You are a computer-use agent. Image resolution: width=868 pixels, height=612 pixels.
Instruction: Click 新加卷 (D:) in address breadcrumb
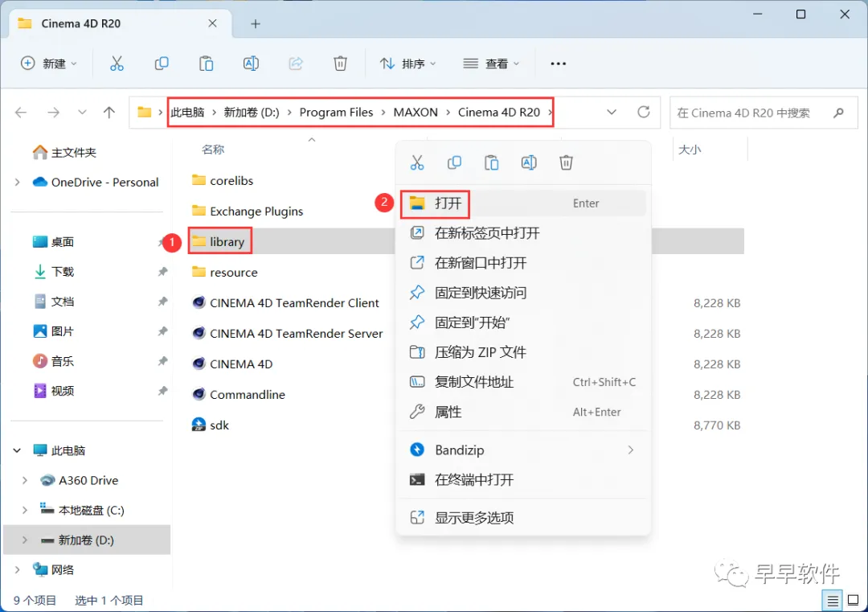(252, 113)
